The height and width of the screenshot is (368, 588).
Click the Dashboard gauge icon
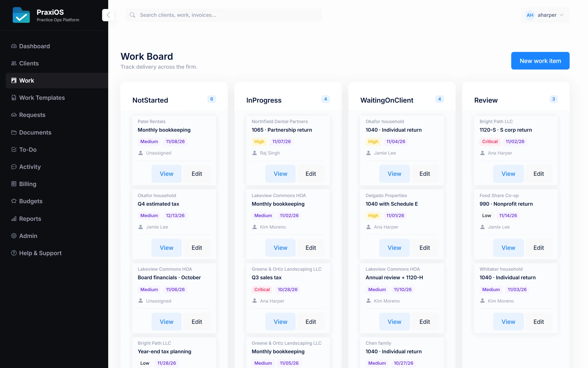click(x=14, y=46)
